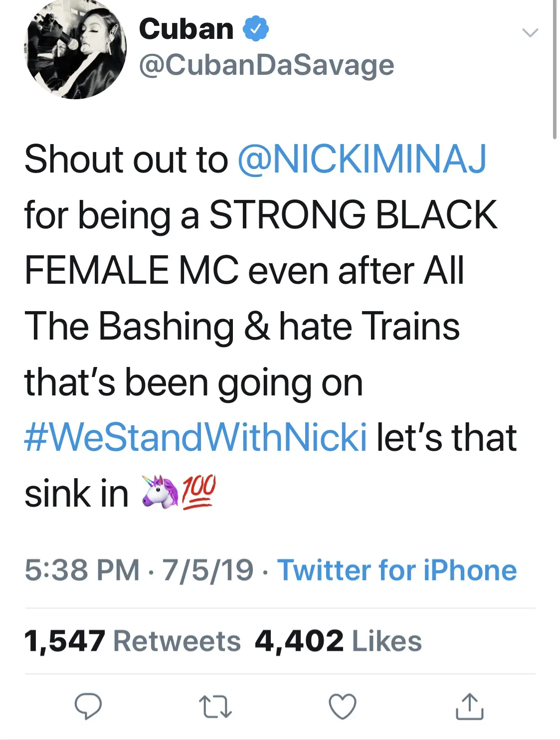Screen dimensions: 560x740
Task: Tap the reply speech bubble icon
Action: [x=88, y=706]
